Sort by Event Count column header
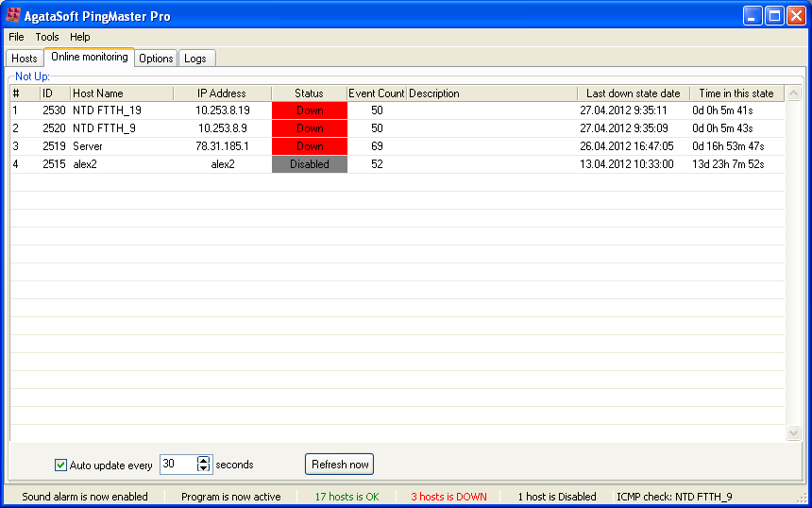This screenshot has height=508, width=812. [377, 93]
